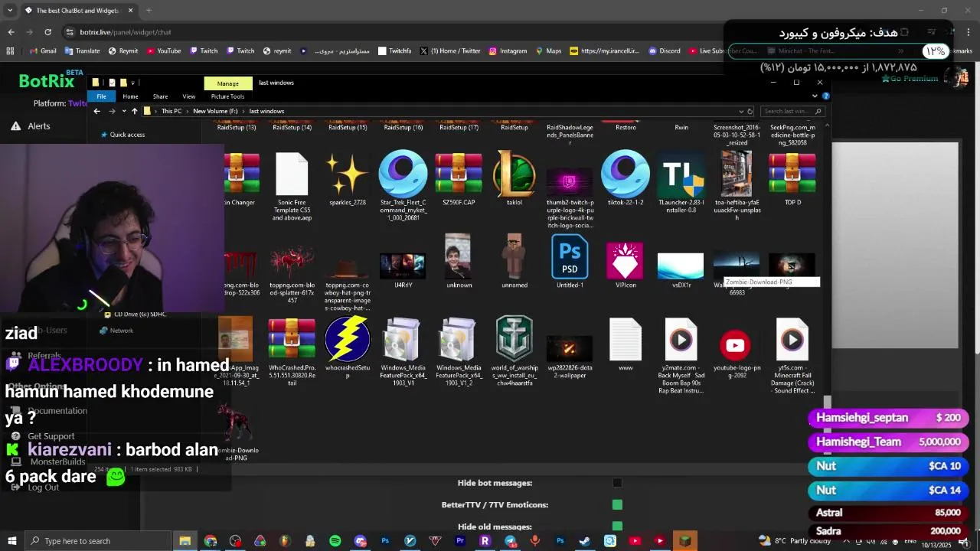Open Chrome tab search dropdown
Screen dimensions: 980x551
point(10,11)
